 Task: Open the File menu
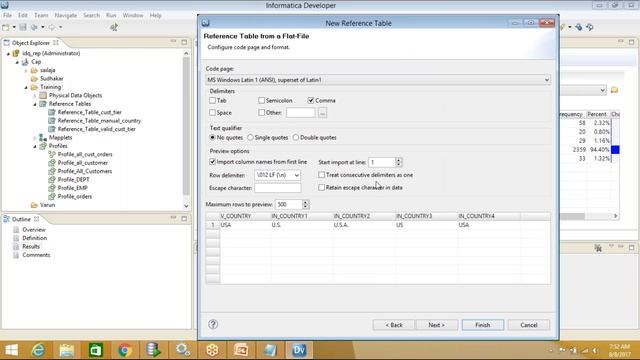pos(7,15)
